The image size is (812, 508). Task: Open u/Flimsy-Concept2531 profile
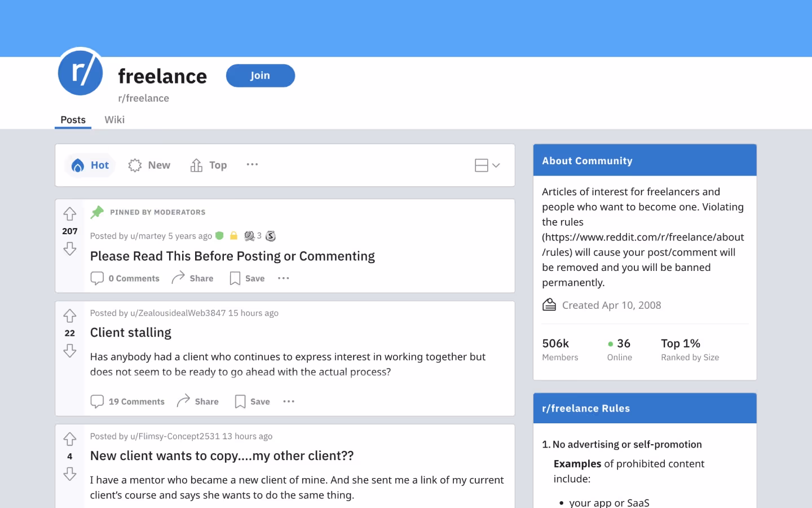(x=175, y=436)
